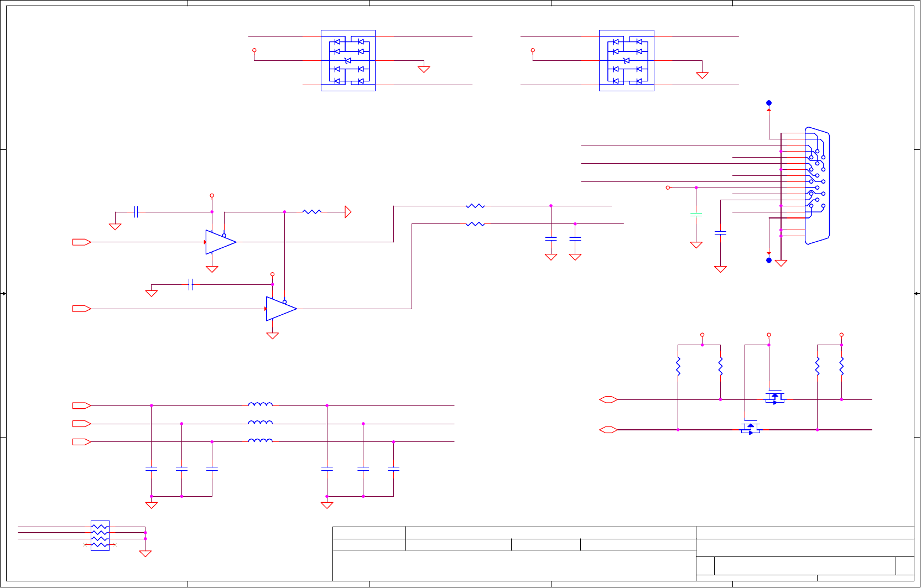Select the upper MOSFET level shifter symbol
The image size is (921, 588).
[775, 396]
